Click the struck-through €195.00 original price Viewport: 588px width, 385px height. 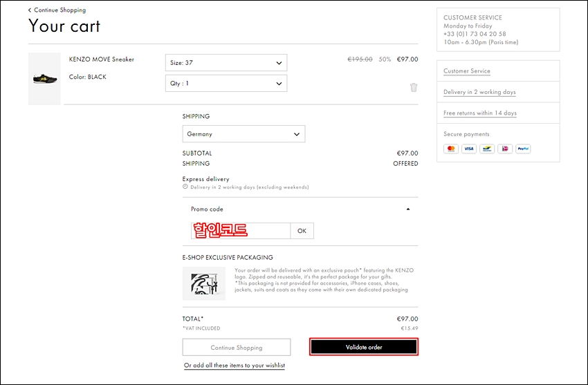pyautogui.click(x=360, y=59)
